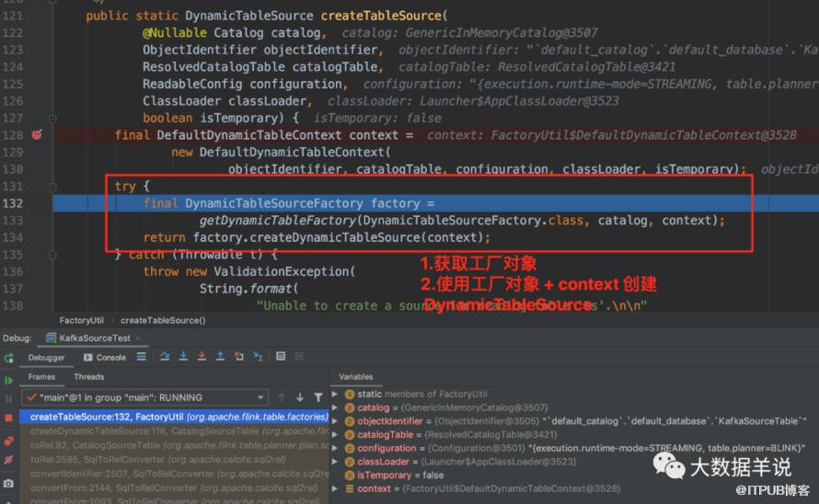Toggle Mute Breakpoints in debug sidebar
This screenshot has height=504, width=819.
(9, 460)
